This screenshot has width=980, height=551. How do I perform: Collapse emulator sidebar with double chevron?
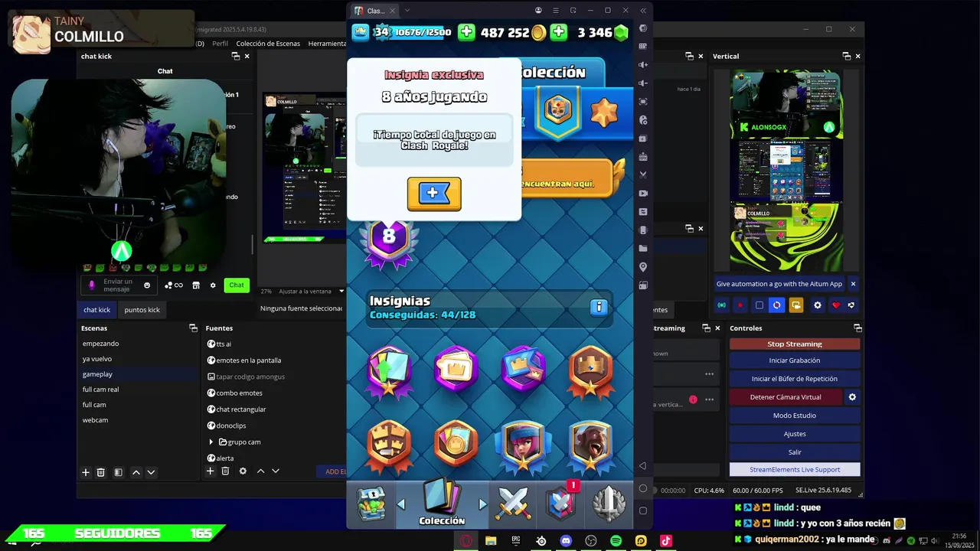(643, 10)
